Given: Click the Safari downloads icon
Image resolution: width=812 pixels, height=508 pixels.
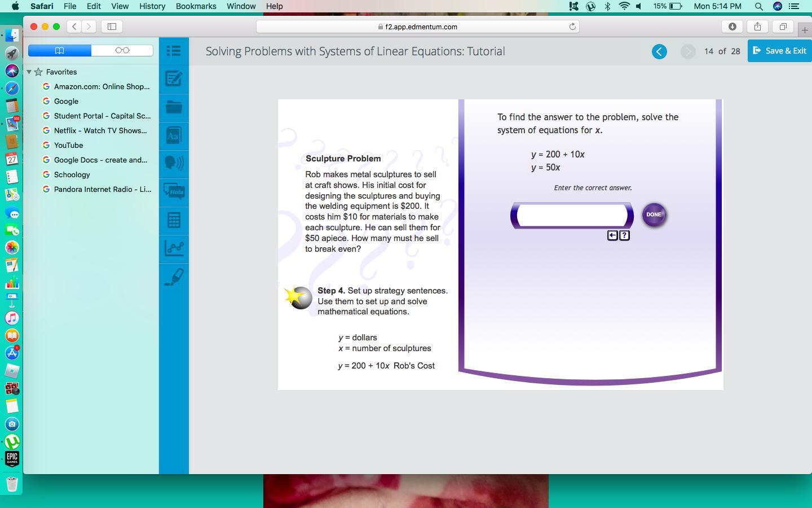Looking at the screenshot, I should [732, 27].
